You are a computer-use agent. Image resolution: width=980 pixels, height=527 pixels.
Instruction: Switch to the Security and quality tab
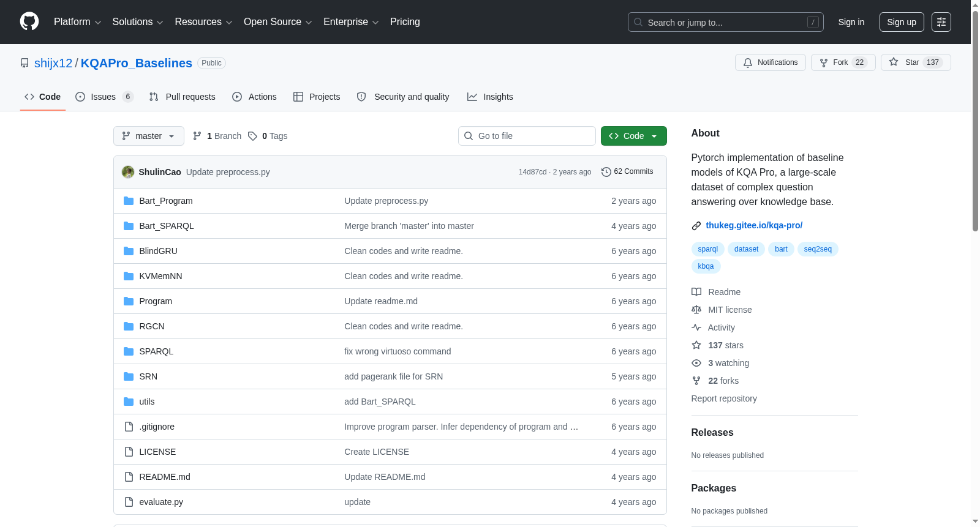(x=403, y=97)
